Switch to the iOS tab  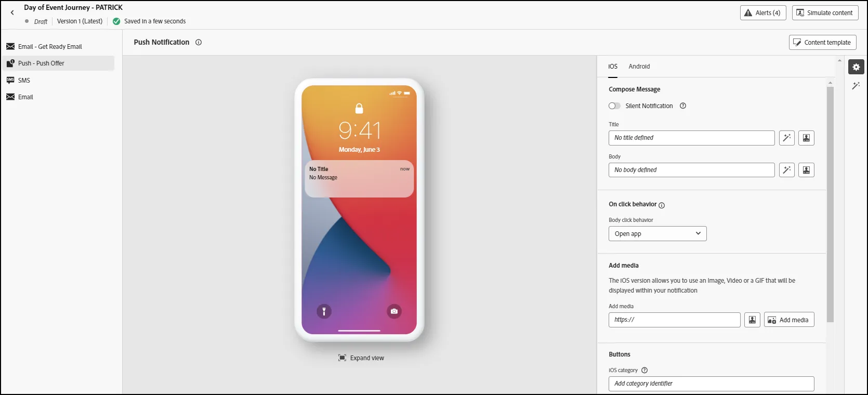pyautogui.click(x=613, y=67)
